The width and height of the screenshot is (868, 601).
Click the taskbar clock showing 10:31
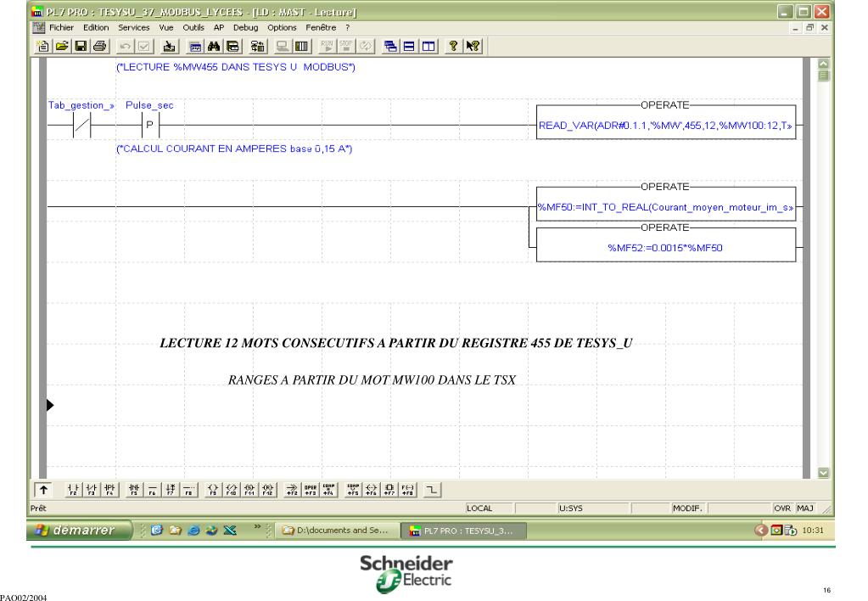(x=813, y=530)
